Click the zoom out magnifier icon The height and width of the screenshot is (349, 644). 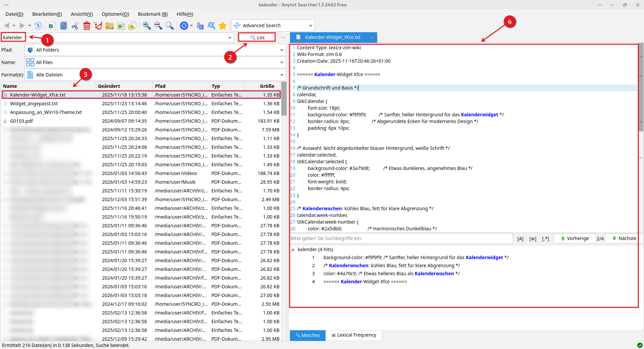(158, 25)
